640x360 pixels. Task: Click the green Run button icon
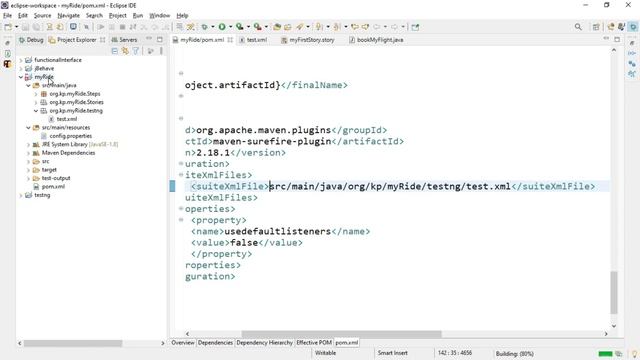click(222, 27)
